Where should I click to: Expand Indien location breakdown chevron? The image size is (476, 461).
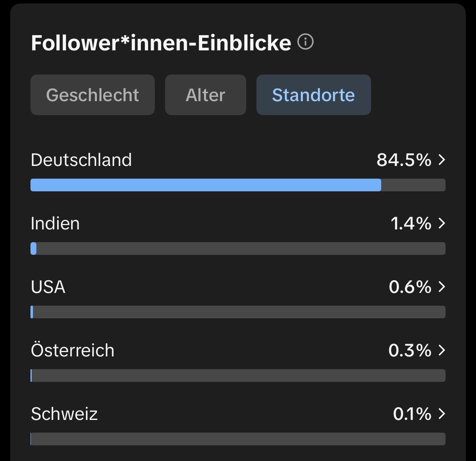[442, 223]
